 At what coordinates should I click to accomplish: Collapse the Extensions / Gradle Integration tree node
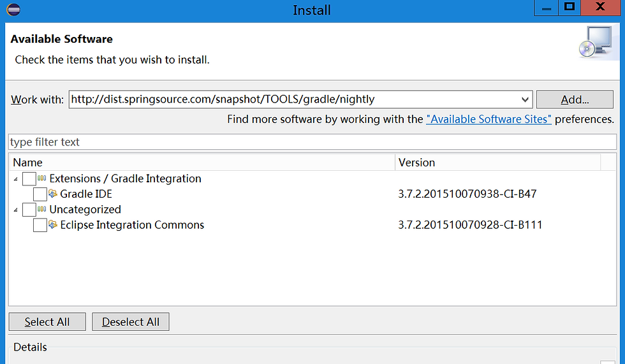tap(15, 179)
